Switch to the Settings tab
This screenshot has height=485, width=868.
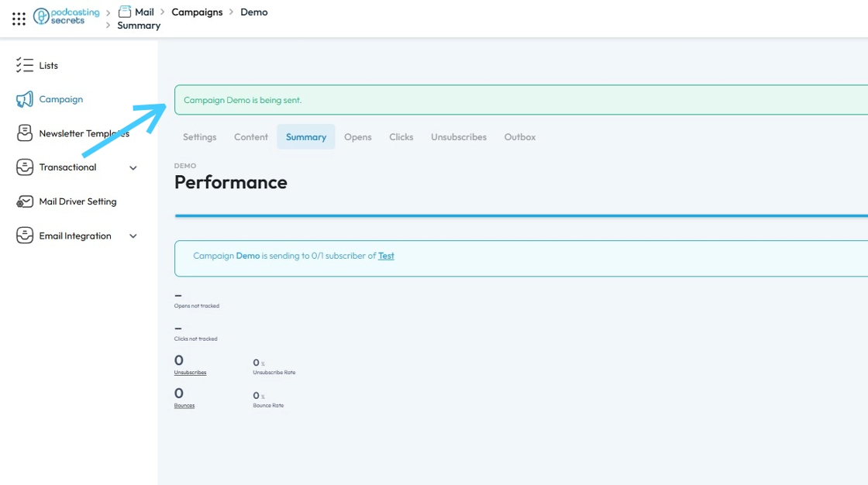click(199, 137)
